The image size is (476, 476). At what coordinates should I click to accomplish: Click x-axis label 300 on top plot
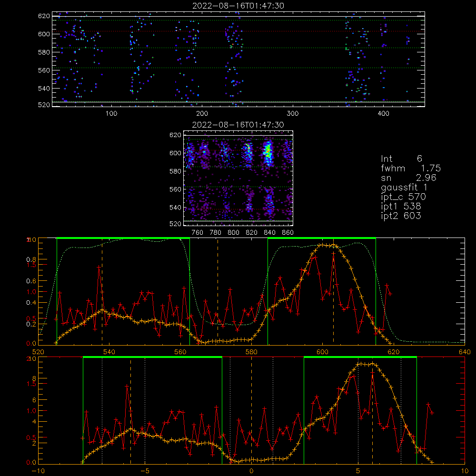pos(293,114)
